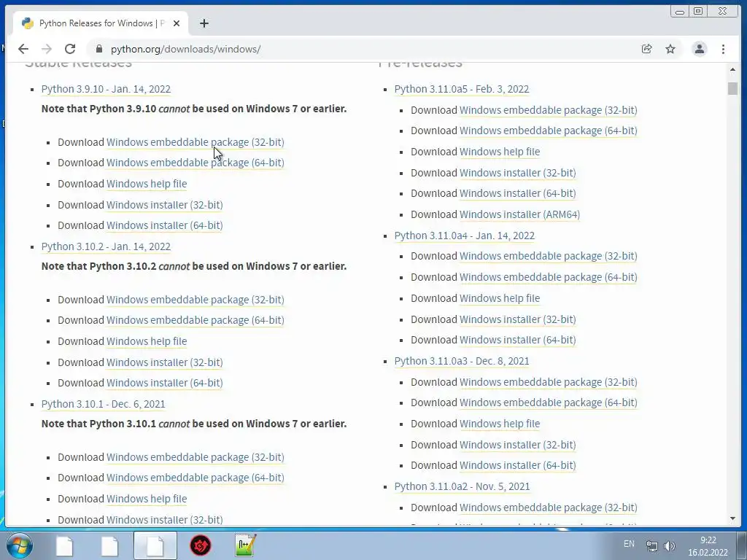The image size is (747, 560).
Task: Open the first blank document taskbar icon
Action: 64,545
